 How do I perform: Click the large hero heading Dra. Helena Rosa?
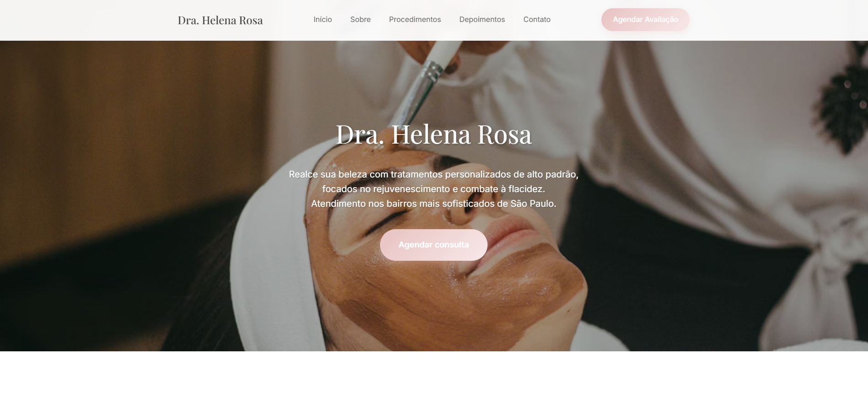[434, 134]
